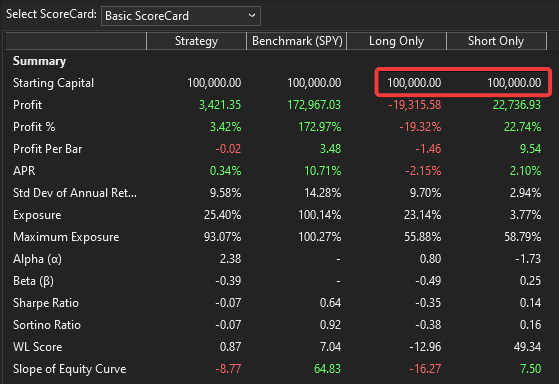The height and width of the screenshot is (384, 559).
Task: Click Long Only Profit % value -19.32%
Action: pos(420,127)
